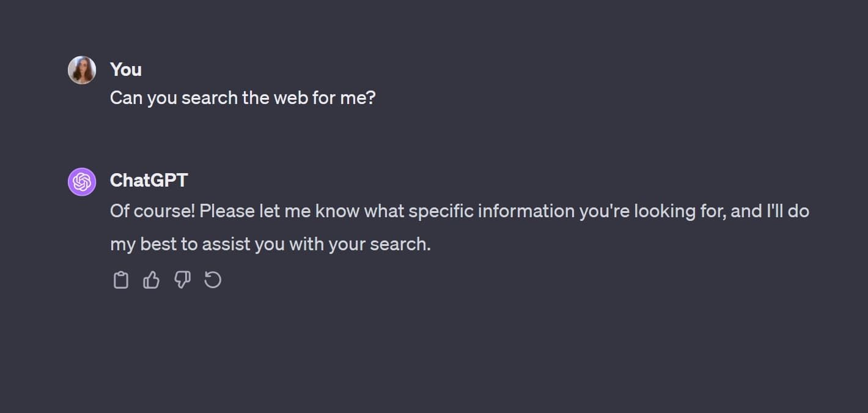Copy the ChatGPT response to clipboard
The width and height of the screenshot is (868, 413).
(x=121, y=280)
